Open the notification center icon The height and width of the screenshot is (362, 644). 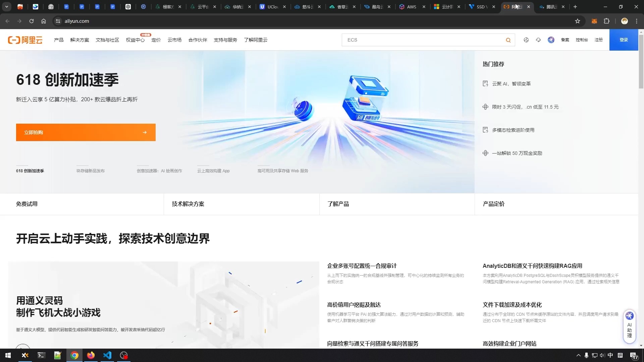[634, 356]
